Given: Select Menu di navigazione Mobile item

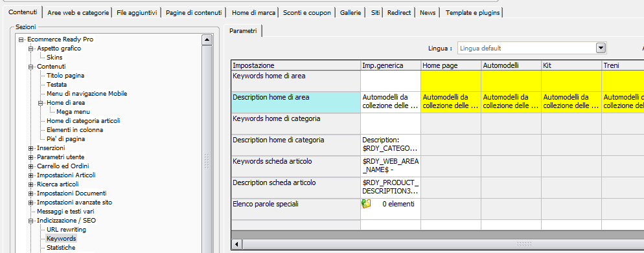Looking at the screenshot, I should 87,93.
